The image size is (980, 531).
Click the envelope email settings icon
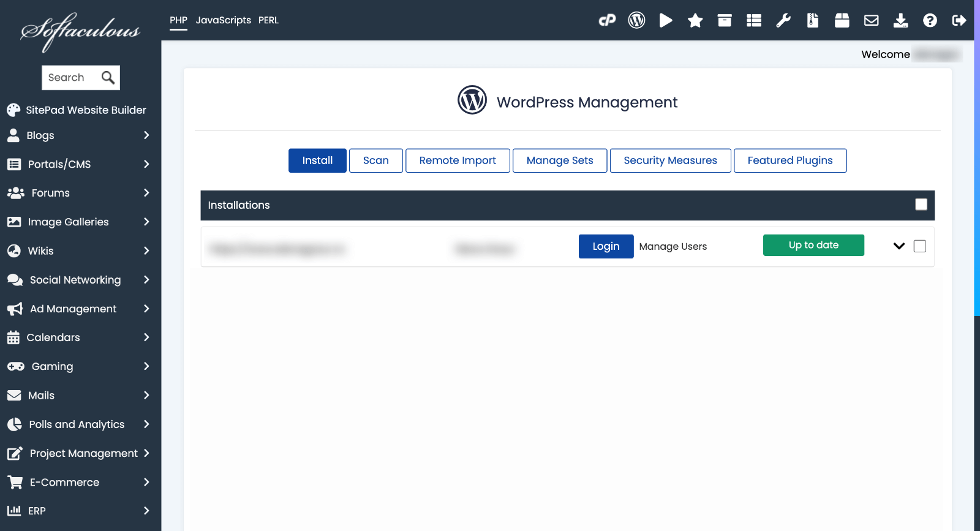[871, 21]
